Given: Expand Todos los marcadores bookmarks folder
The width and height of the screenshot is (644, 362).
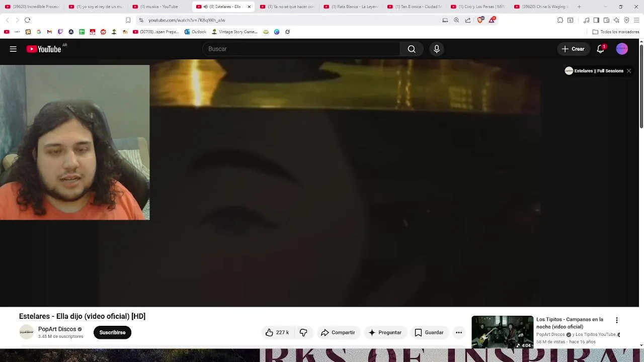Looking at the screenshot, I should tap(615, 32).
